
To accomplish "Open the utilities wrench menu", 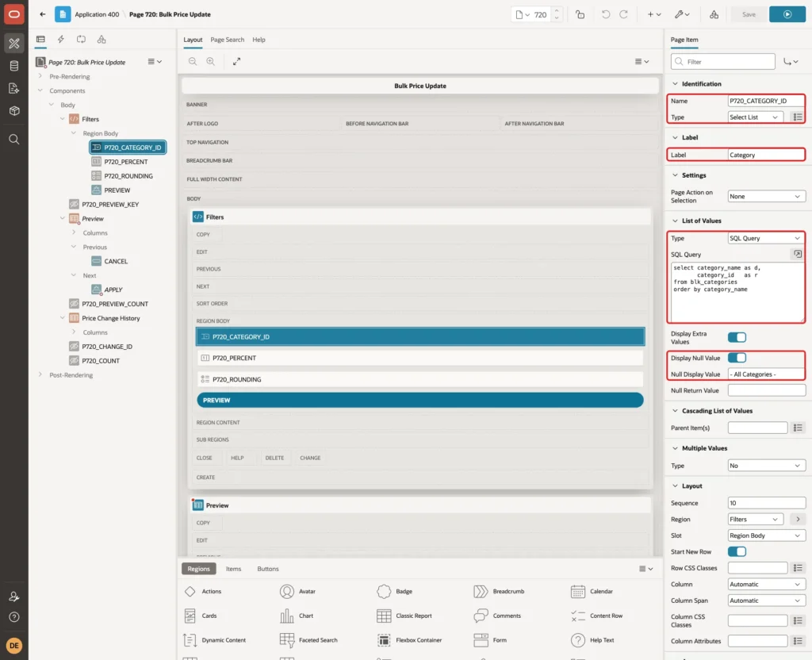I will [682, 14].
